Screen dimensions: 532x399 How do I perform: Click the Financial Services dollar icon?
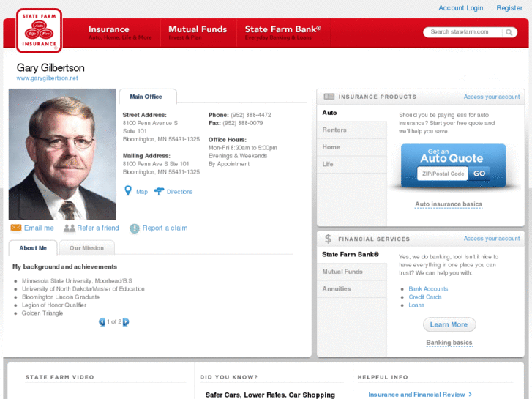pos(328,239)
